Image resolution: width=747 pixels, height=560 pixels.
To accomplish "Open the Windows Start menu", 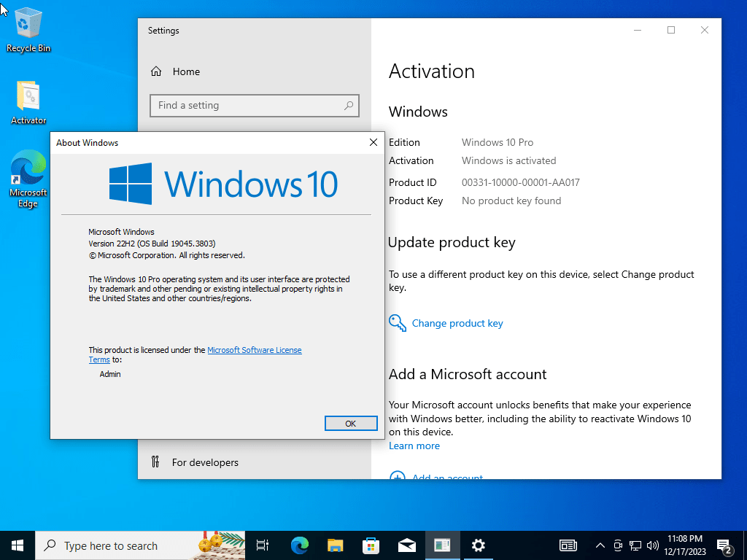I will tap(18, 545).
